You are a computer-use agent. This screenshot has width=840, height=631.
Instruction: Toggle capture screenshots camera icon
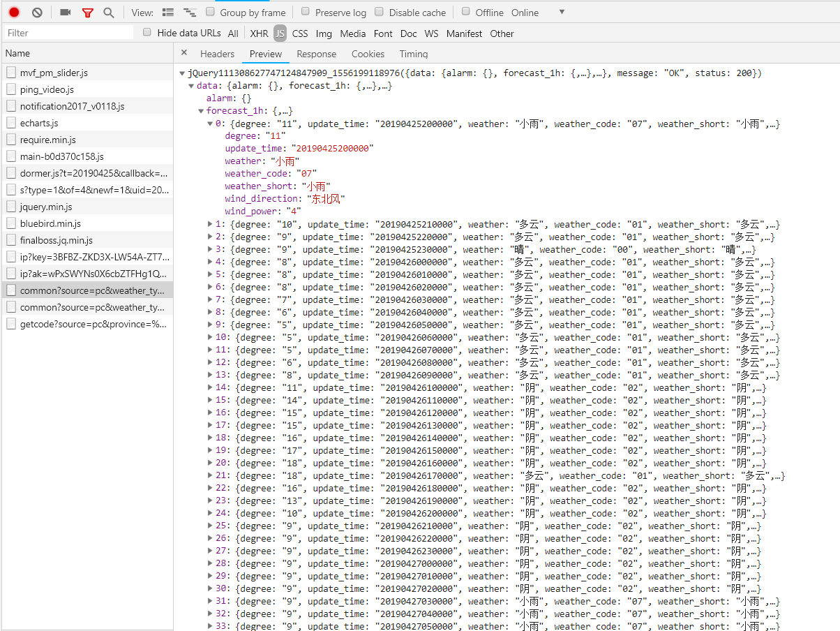66,13
